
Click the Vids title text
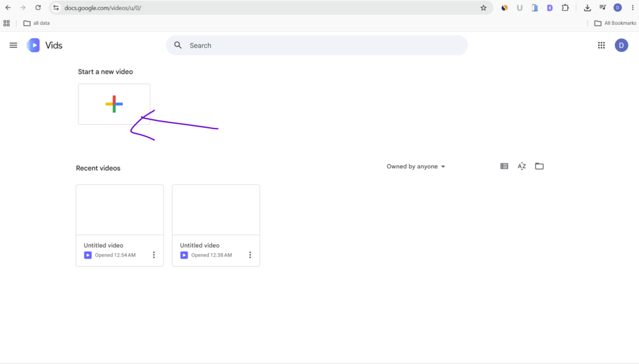pos(54,45)
